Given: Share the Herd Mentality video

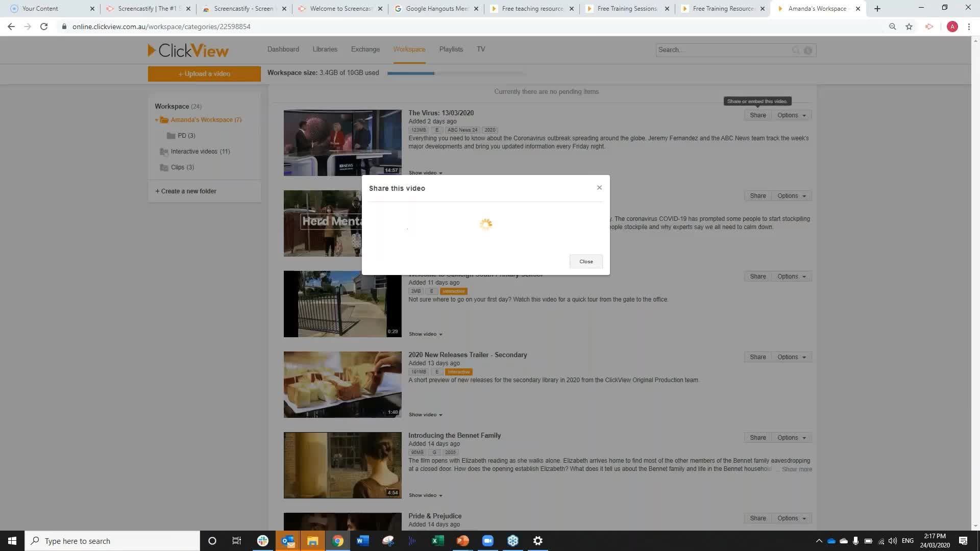Looking at the screenshot, I should [x=757, y=196].
